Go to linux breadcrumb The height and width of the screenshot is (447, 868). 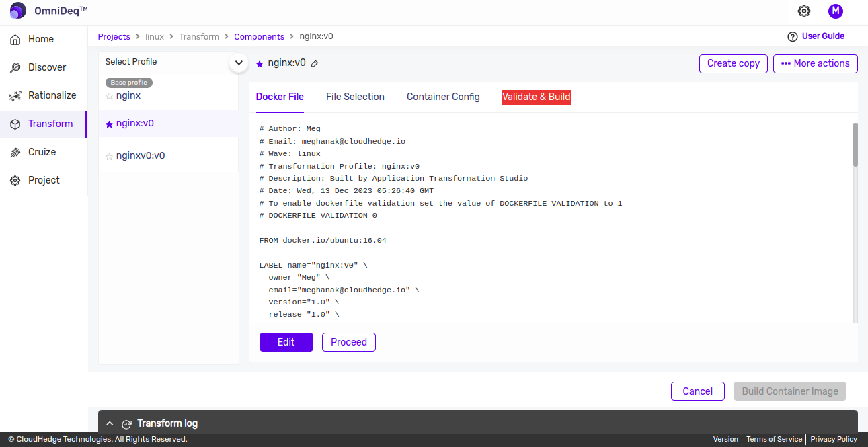click(x=155, y=37)
